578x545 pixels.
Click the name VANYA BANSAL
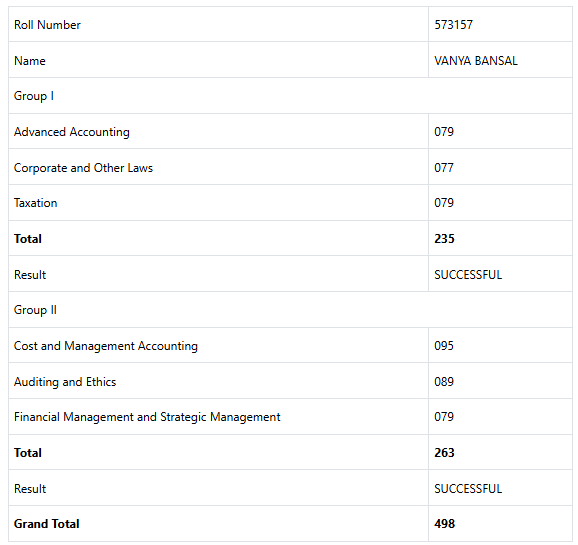(476, 60)
